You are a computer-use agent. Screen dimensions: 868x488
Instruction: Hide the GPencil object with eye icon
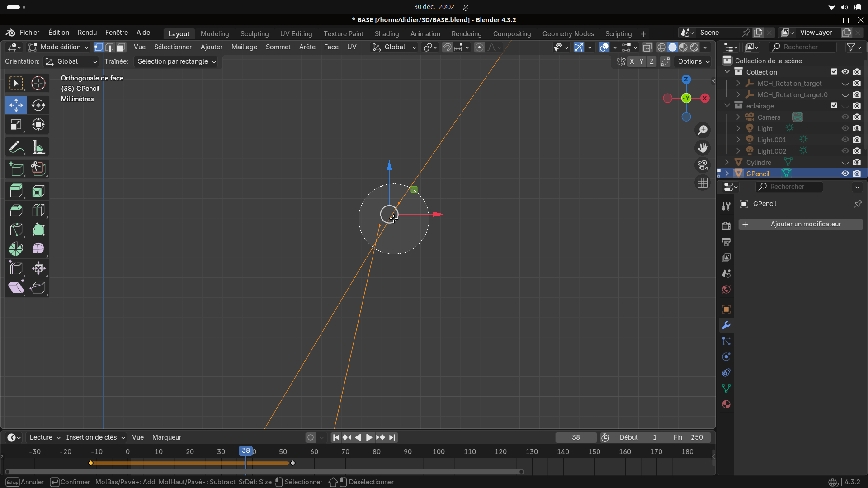[845, 174]
